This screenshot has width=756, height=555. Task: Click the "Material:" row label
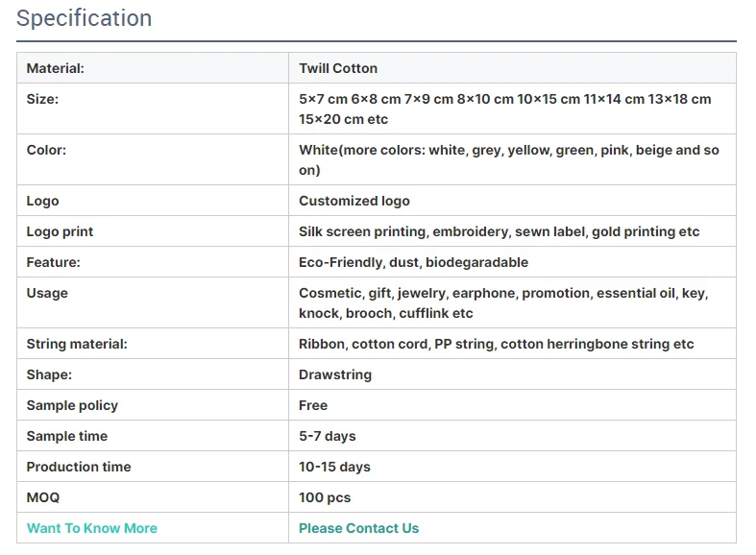click(x=55, y=68)
